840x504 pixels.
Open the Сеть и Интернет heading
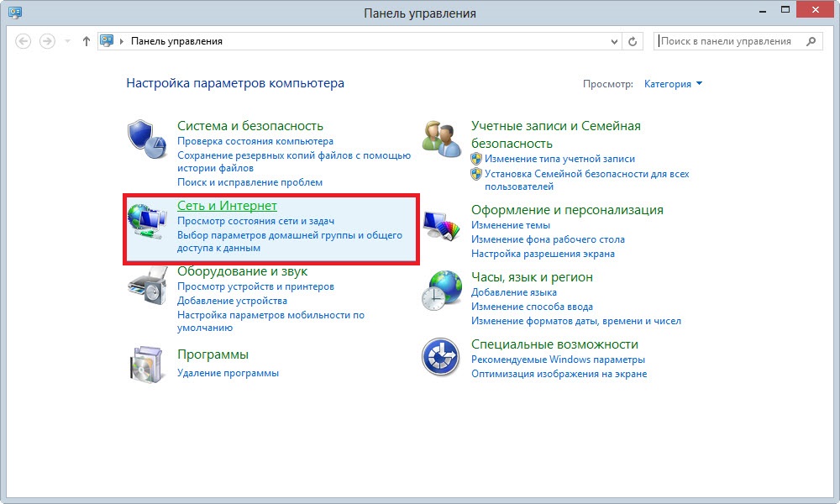pos(227,206)
